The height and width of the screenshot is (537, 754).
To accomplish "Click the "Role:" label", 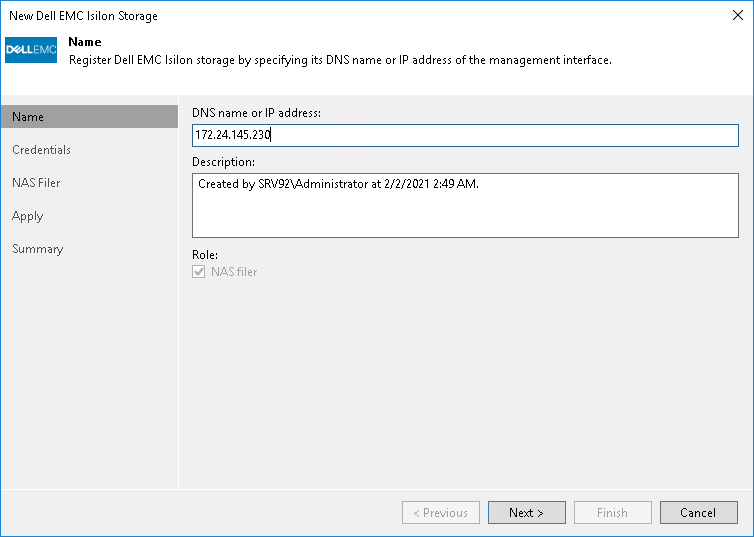I will point(204,255).
